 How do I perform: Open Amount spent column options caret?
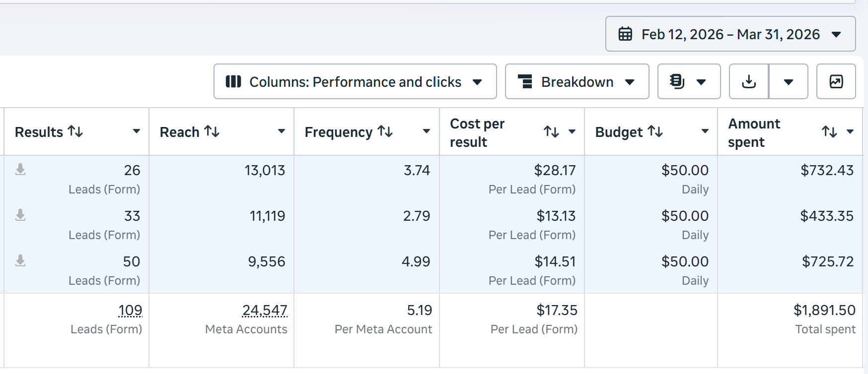click(850, 131)
